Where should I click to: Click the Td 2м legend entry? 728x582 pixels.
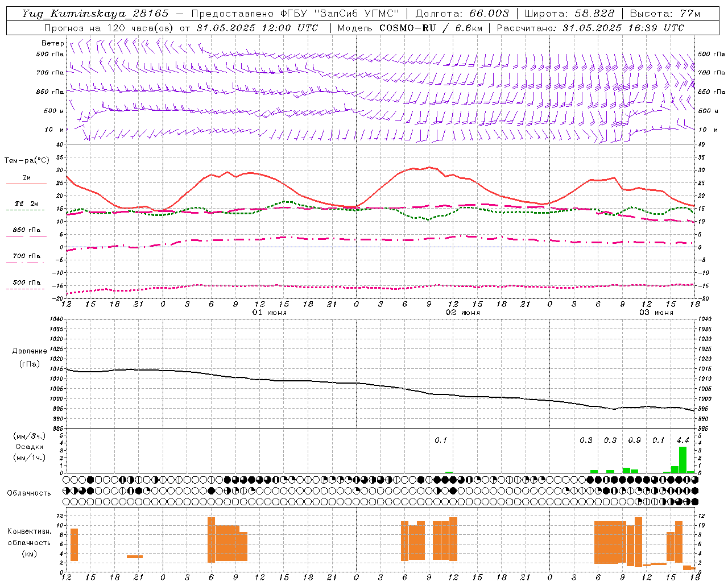click(27, 203)
